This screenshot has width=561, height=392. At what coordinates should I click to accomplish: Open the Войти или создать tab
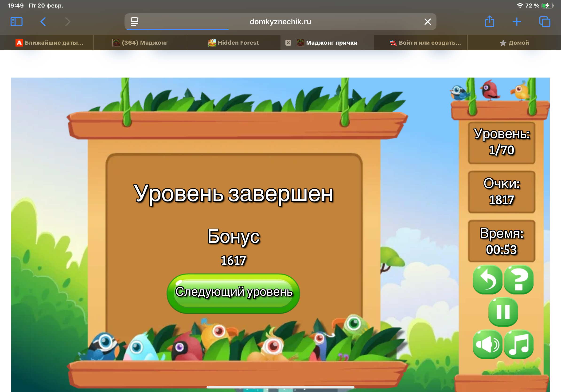point(425,43)
